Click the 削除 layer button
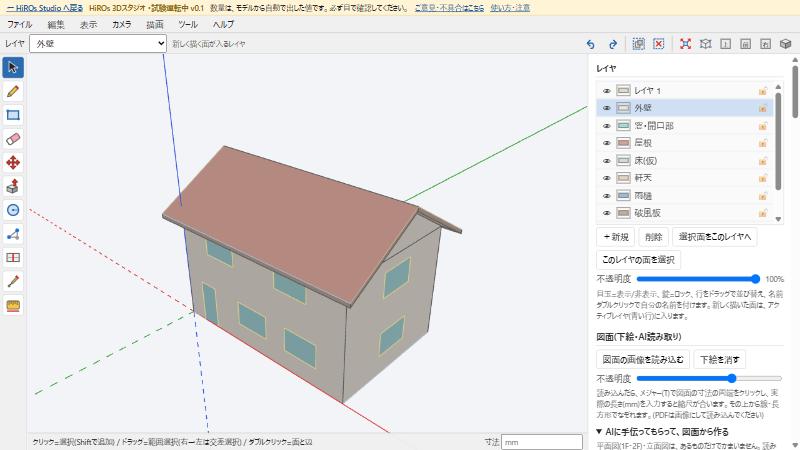 654,237
